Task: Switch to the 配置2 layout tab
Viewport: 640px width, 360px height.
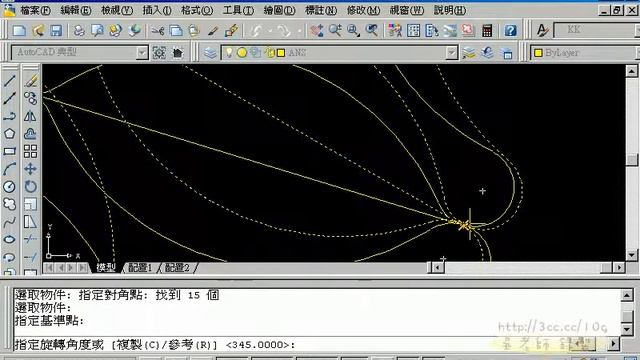Action: click(177, 268)
